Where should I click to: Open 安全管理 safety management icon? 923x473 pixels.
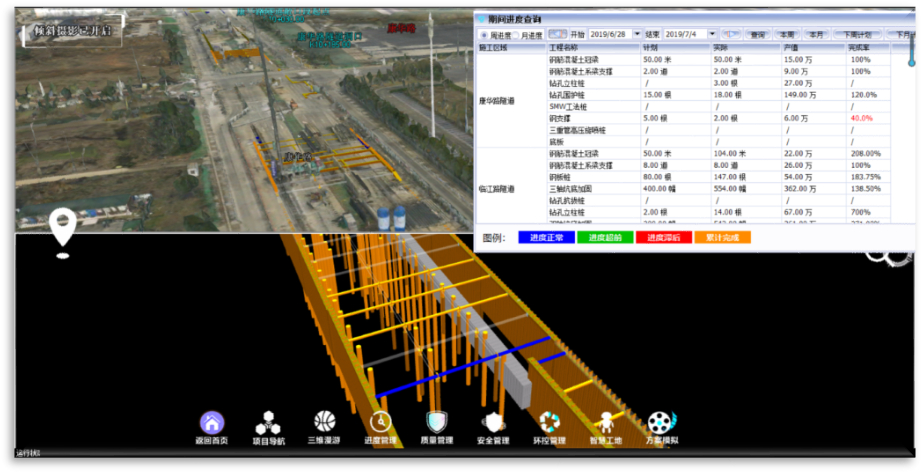493,423
